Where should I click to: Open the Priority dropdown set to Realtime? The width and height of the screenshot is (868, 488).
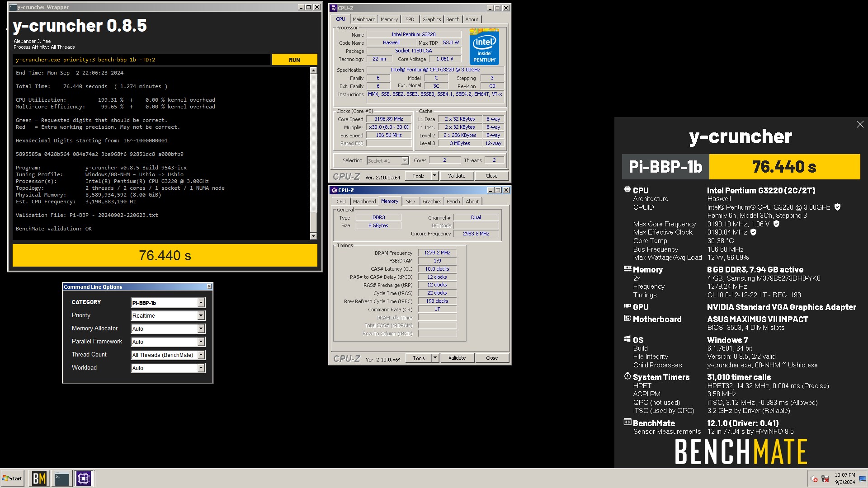pyautogui.click(x=201, y=316)
